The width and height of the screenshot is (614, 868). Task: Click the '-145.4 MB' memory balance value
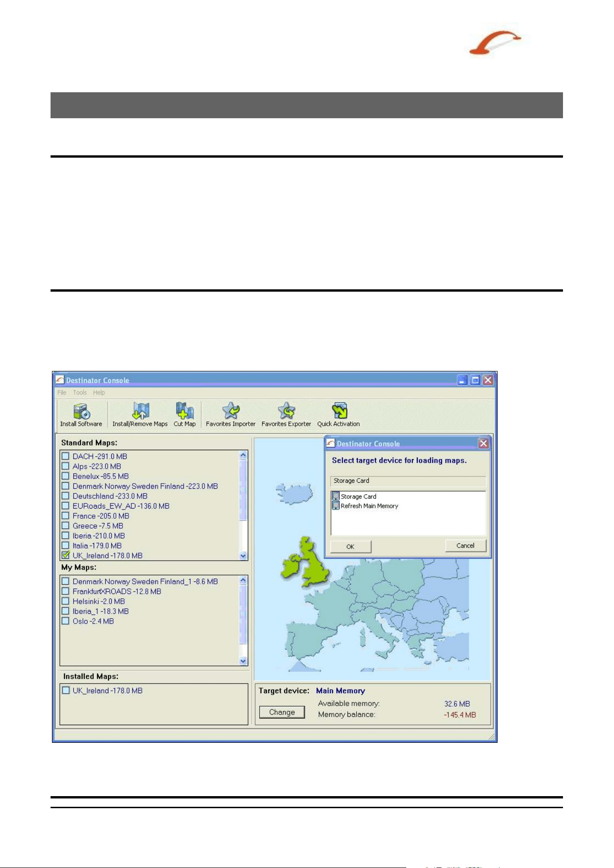click(460, 715)
